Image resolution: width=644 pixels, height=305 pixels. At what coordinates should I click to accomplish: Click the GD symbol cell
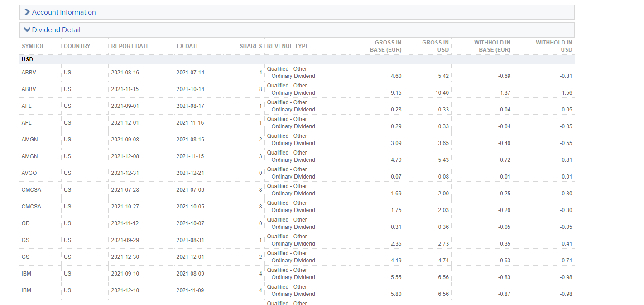point(26,223)
